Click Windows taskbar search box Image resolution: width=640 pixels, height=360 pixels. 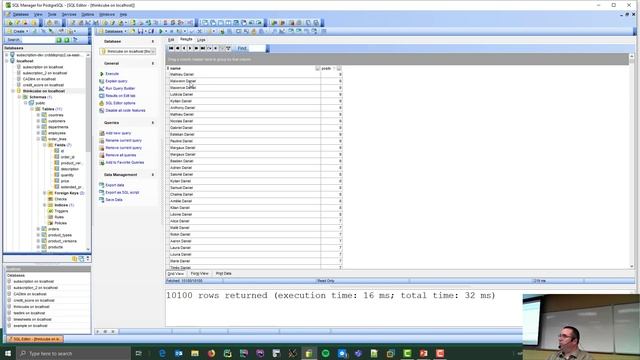[x=73, y=353]
